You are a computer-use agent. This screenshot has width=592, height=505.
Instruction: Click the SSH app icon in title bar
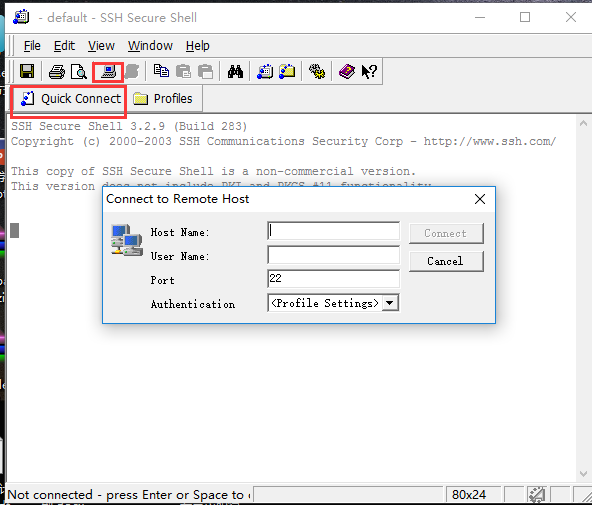(21, 17)
